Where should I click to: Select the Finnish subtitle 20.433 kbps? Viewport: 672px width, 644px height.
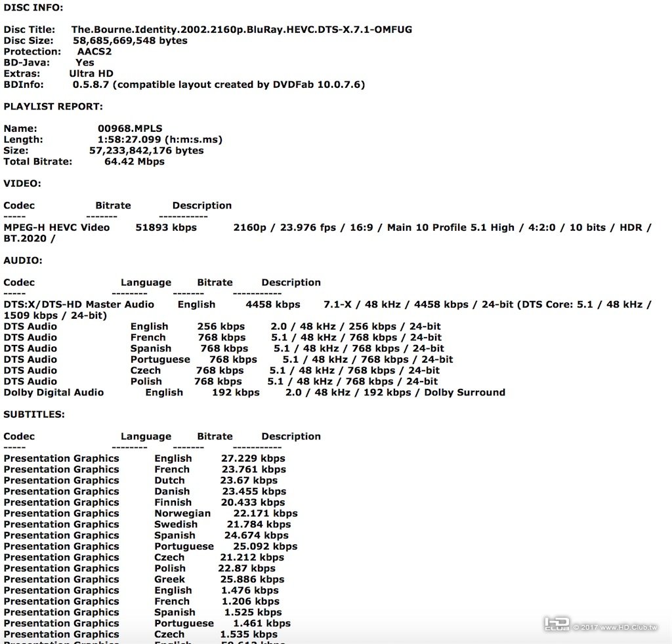[x=253, y=503]
